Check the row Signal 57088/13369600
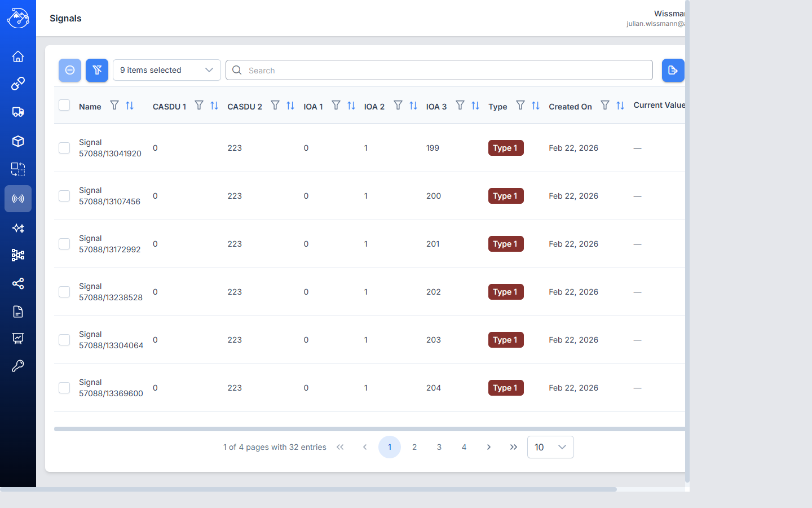 [x=64, y=388]
